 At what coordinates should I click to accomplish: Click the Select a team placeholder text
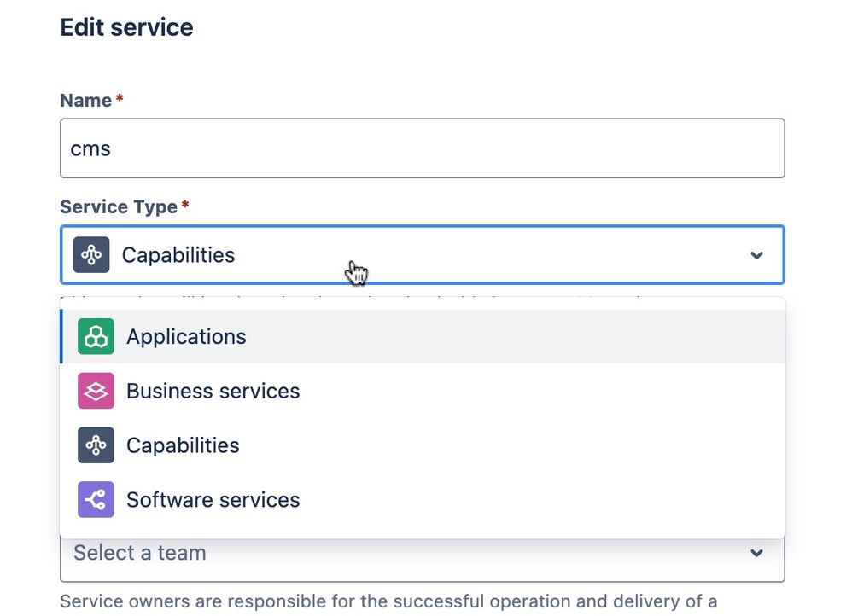pyautogui.click(x=139, y=553)
